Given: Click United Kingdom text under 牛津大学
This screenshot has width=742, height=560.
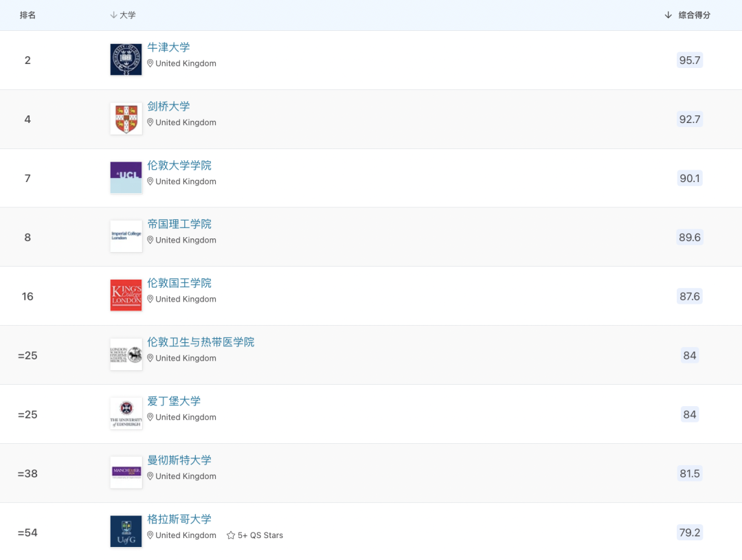Looking at the screenshot, I should coord(185,63).
